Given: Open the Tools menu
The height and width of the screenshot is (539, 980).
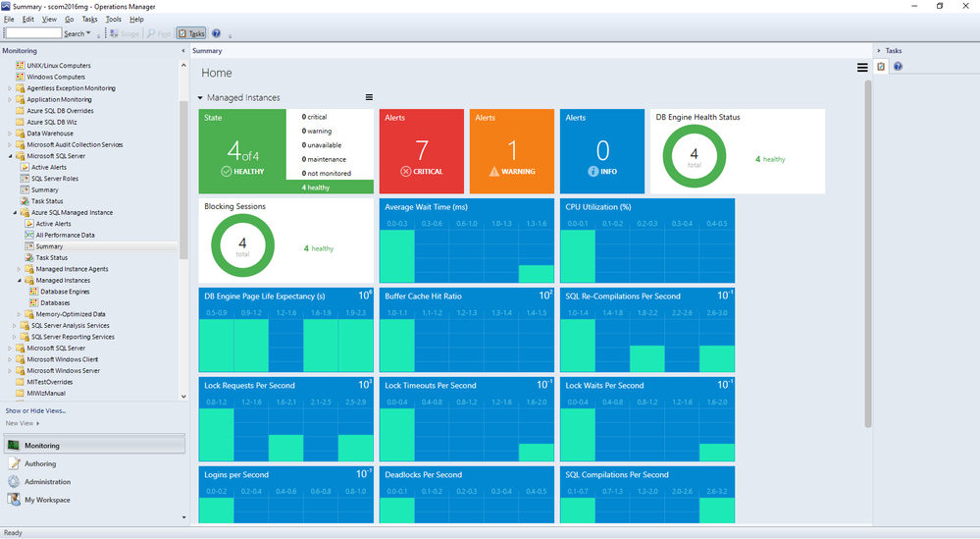Looking at the screenshot, I should pos(113,20).
